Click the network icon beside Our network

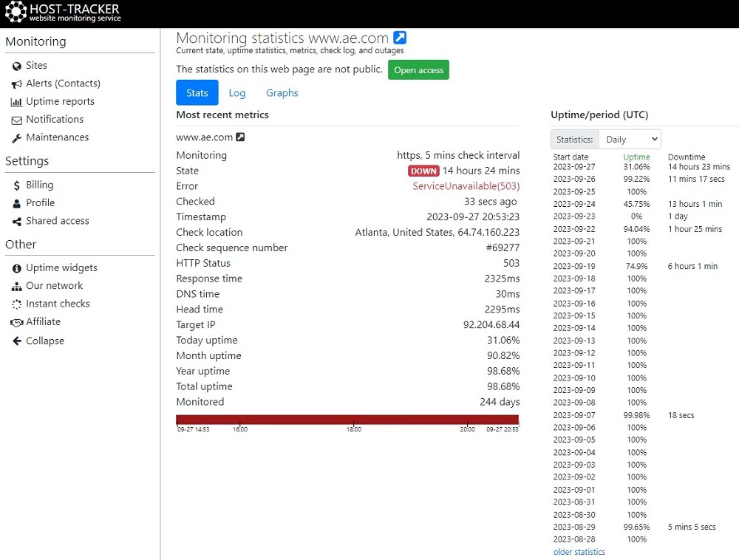[17, 287]
